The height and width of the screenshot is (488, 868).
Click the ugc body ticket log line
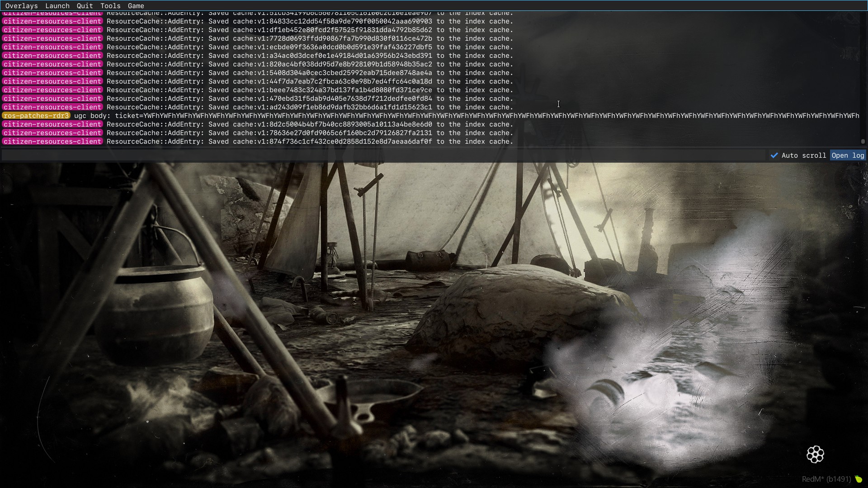(x=430, y=116)
